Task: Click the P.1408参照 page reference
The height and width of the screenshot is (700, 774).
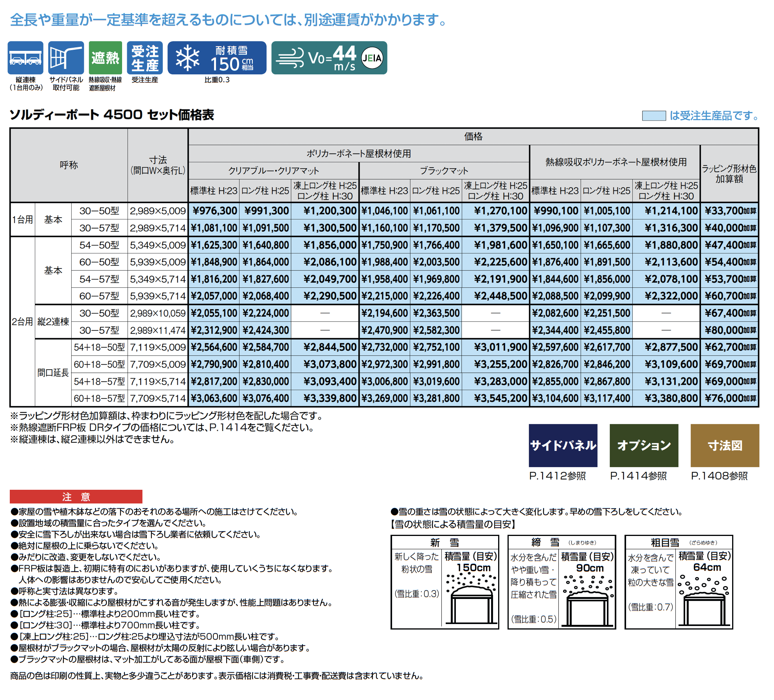Action: [x=719, y=476]
